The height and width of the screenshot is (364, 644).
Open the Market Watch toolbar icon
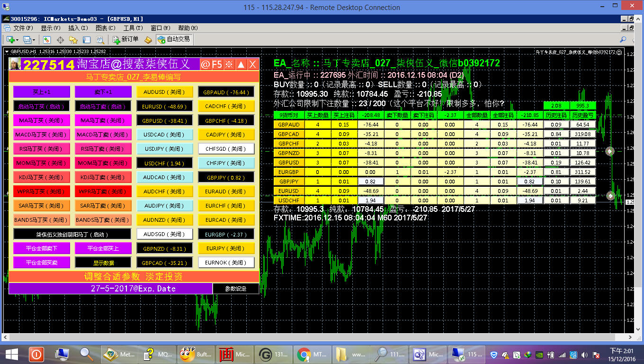pyautogui.click(x=47, y=40)
